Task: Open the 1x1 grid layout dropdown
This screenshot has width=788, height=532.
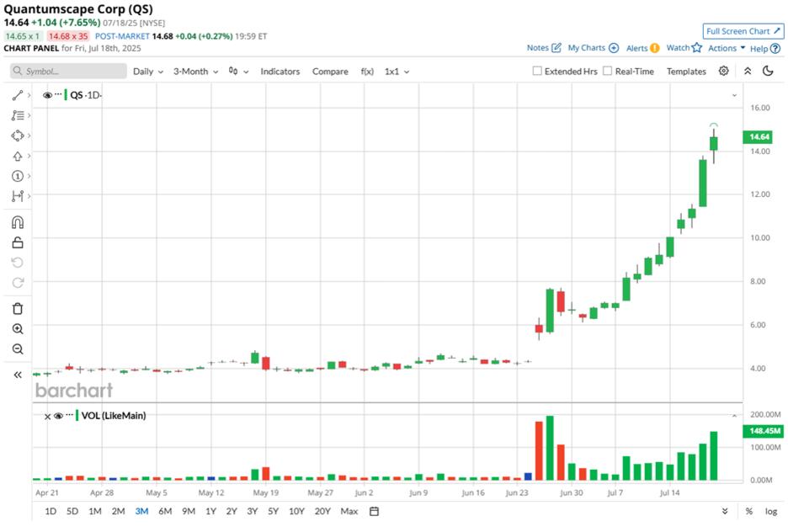Action: tap(397, 72)
